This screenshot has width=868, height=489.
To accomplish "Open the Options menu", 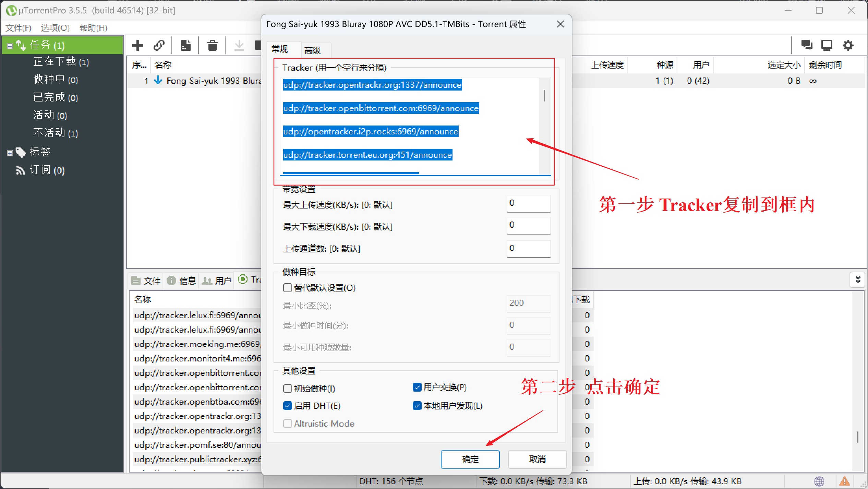I will [x=55, y=28].
